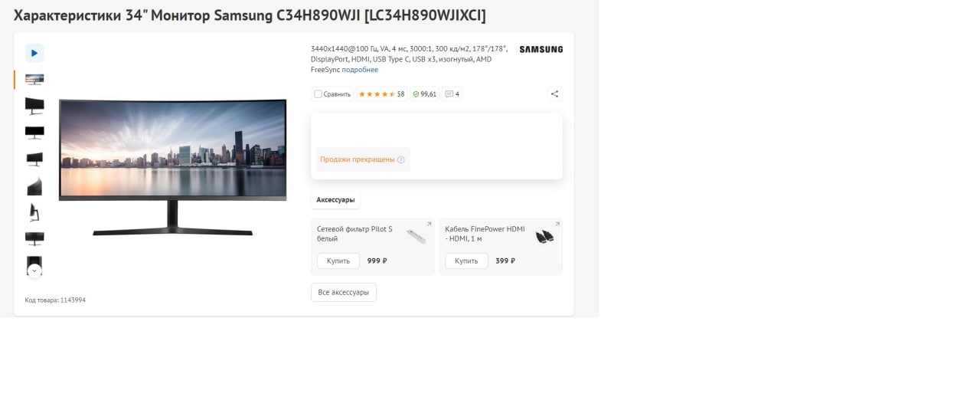Select the second monitor thumbnail in gallery

[x=34, y=106]
